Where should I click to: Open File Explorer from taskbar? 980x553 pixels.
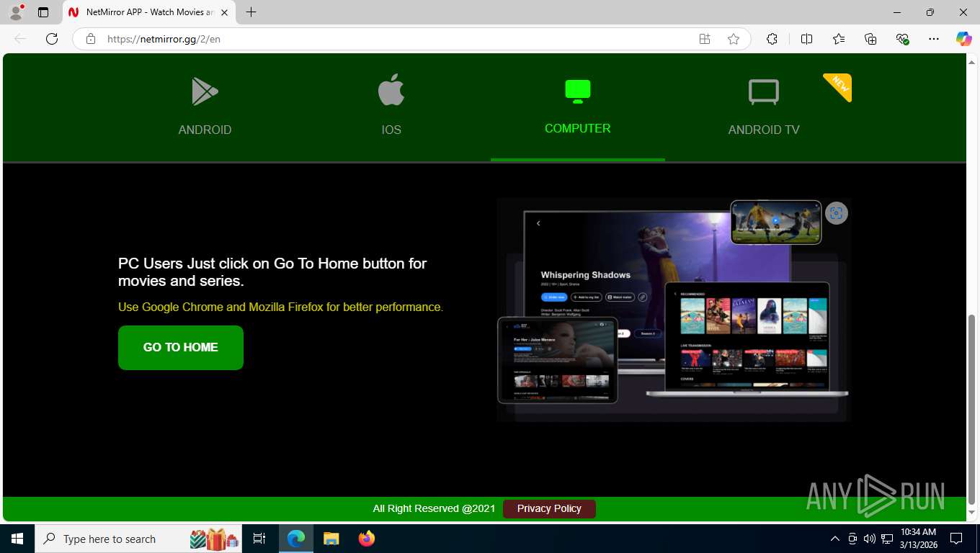(x=331, y=539)
